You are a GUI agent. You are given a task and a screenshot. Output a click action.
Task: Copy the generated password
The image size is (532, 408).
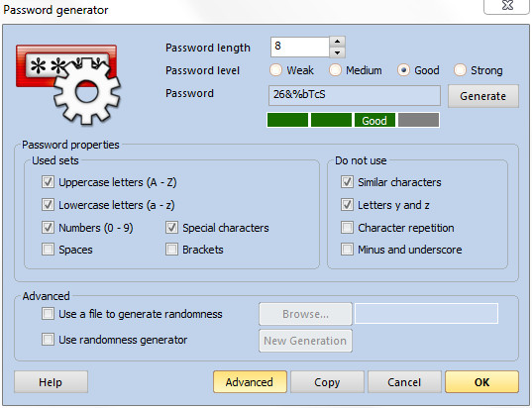pyautogui.click(x=327, y=382)
